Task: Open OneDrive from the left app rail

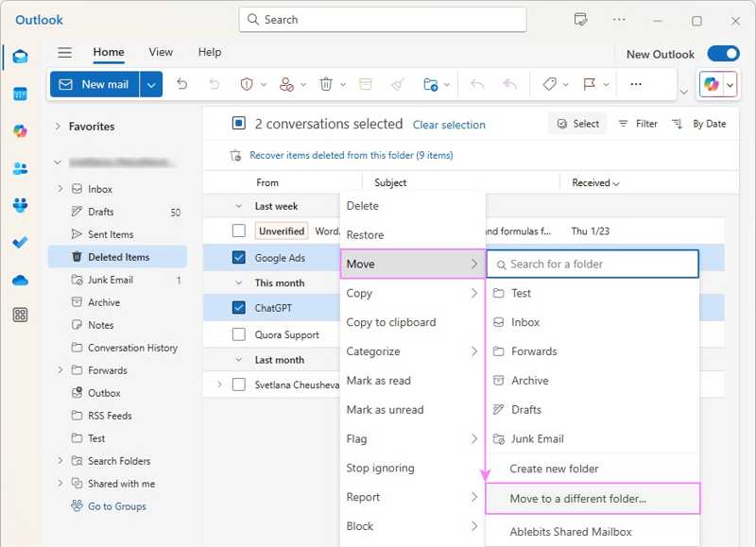Action: point(20,279)
